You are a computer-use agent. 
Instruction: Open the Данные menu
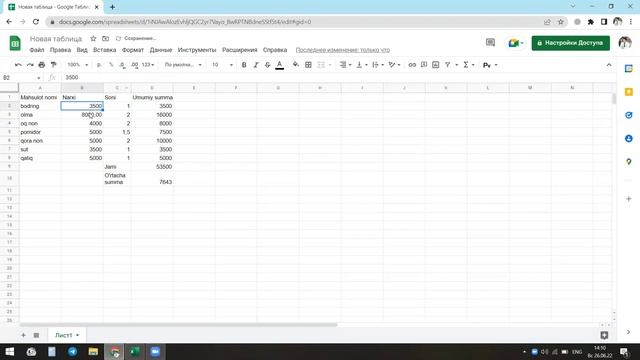coord(161,50)
